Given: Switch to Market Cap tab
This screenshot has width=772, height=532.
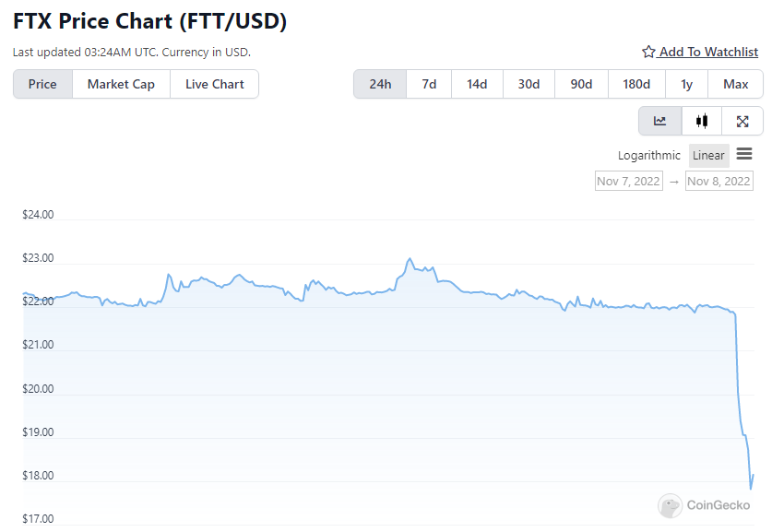Looking at the screenshot, I should pos(121,84).
